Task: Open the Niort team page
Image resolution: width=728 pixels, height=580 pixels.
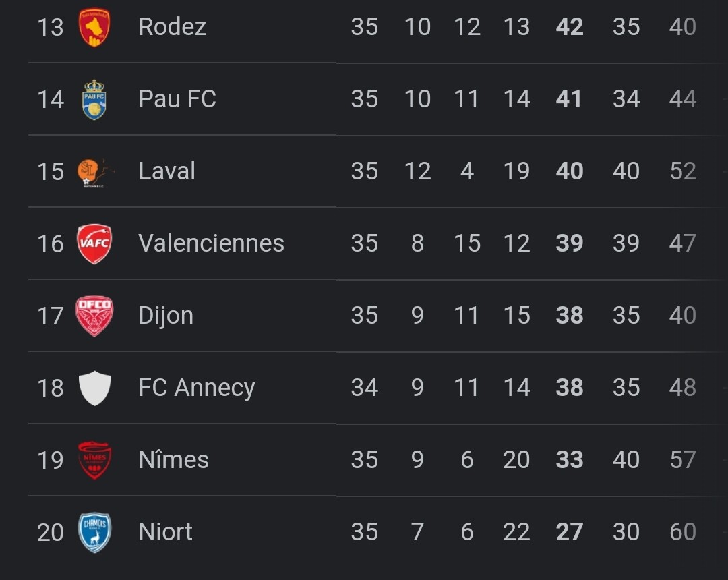Action: pos(165,531)
